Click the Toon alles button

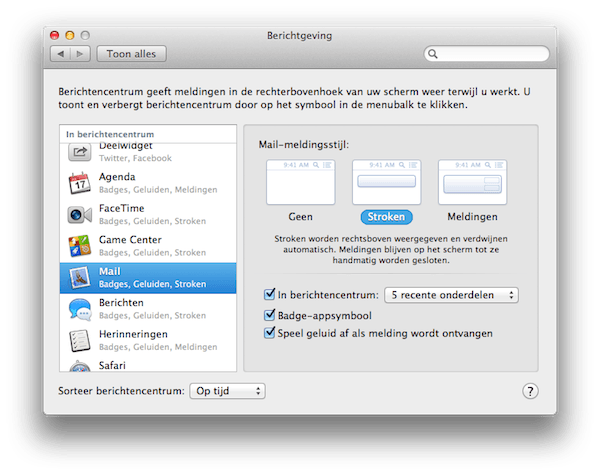click(131, 54)
